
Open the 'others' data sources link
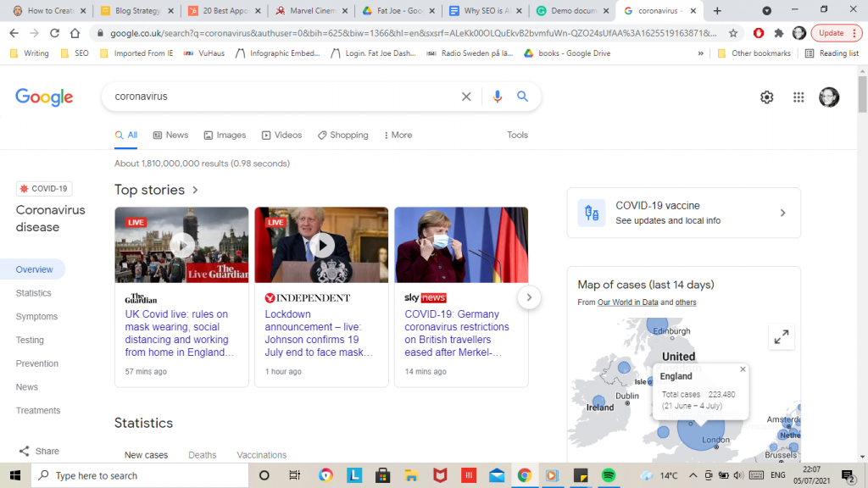click(x=685, y=302)
